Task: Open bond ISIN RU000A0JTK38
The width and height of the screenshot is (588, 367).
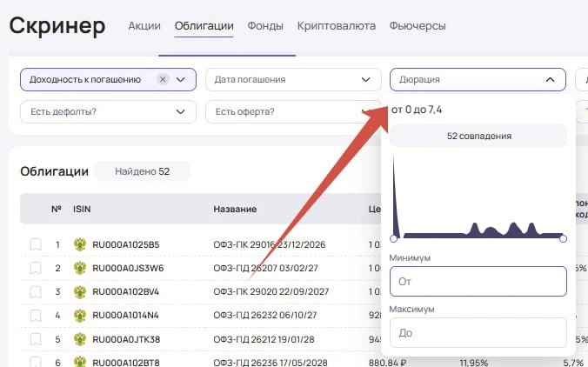Action: pos(126,339)
